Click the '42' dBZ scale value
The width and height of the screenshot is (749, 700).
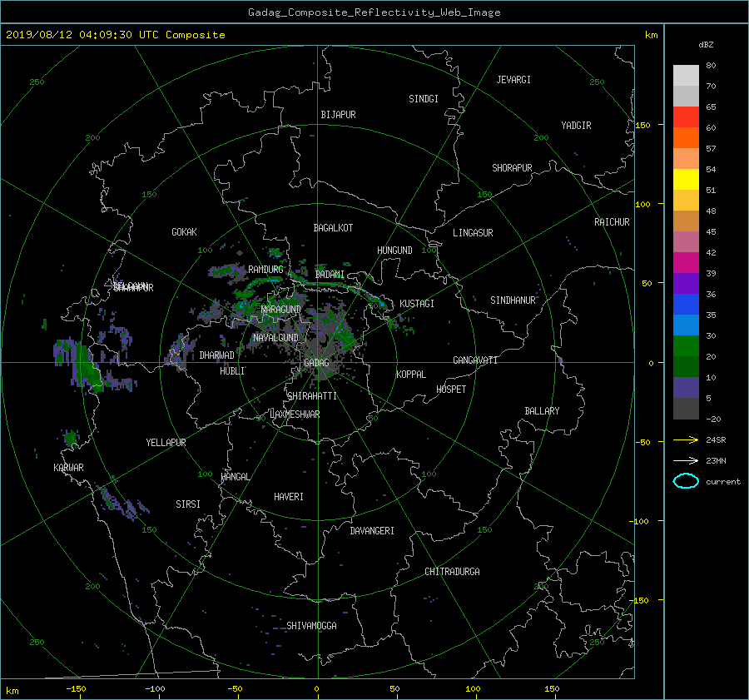point(711,253)
